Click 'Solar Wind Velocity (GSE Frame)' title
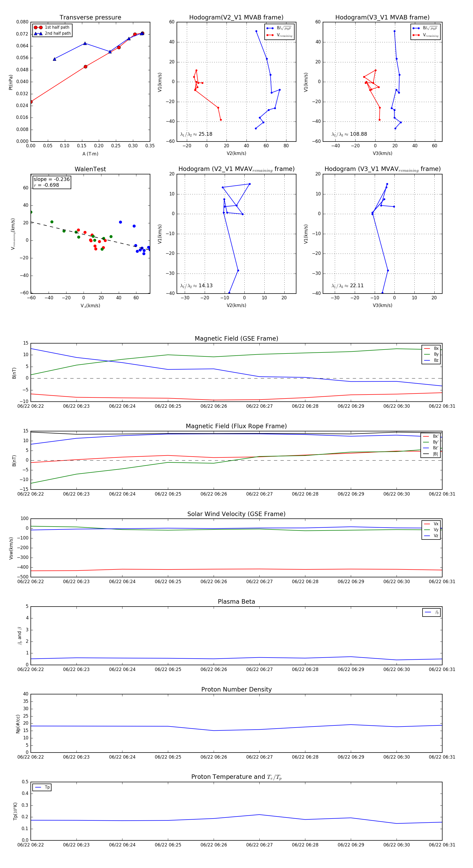This screenshot has height=868, width=473. [x=236, y=514]
